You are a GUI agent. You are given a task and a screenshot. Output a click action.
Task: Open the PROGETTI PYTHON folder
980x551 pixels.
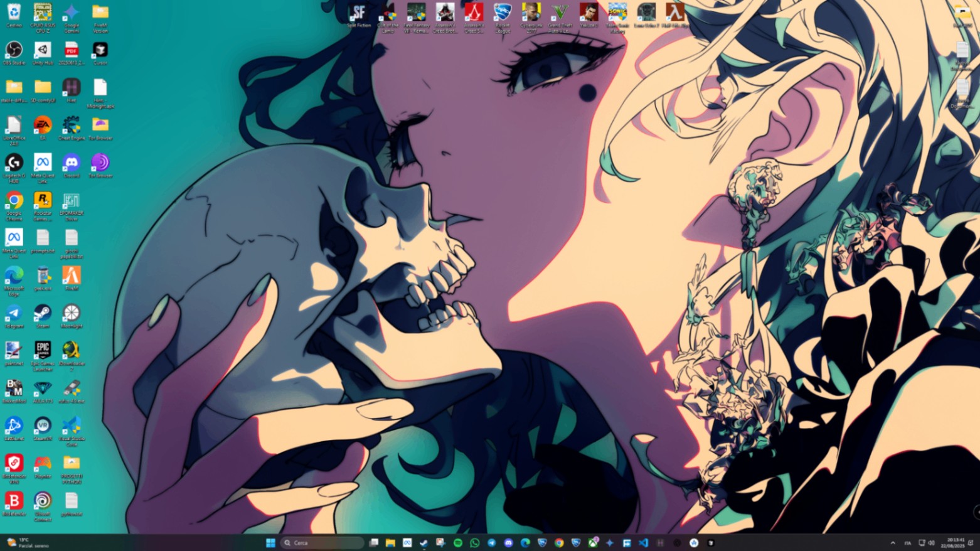coord(72,469)
